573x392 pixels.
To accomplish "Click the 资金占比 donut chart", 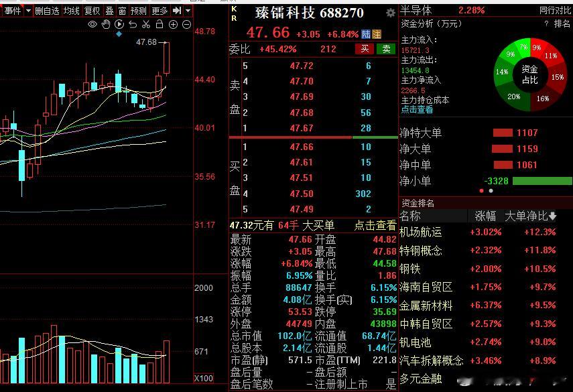I will pyautogui.click(x=530, y=74).
